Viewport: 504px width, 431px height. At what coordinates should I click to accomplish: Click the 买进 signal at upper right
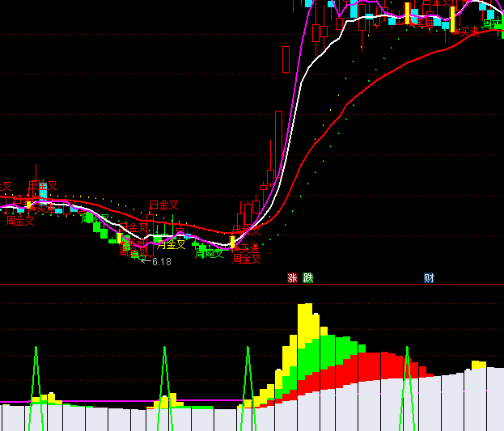click(x=466, y=32)
